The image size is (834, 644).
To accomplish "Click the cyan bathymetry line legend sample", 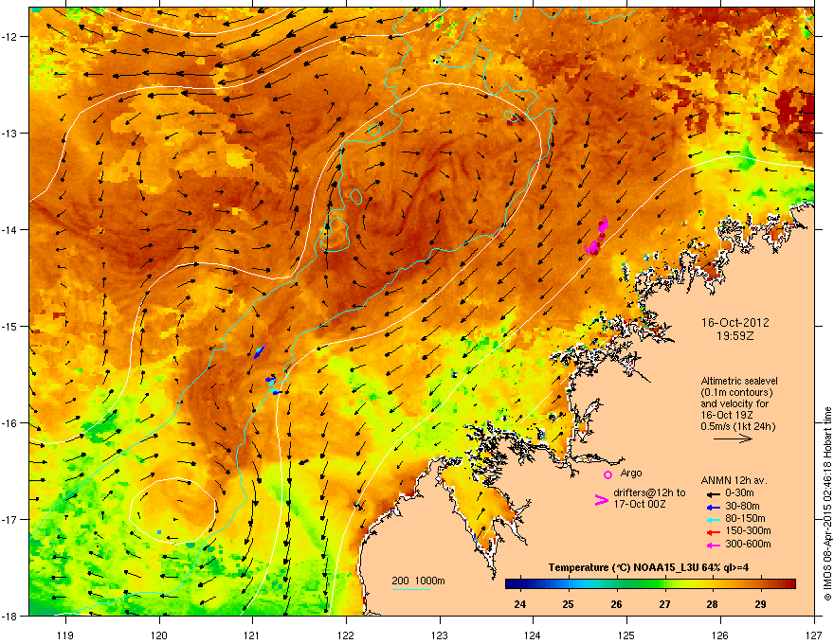I will pyautogui.click(x=411, y=589).
